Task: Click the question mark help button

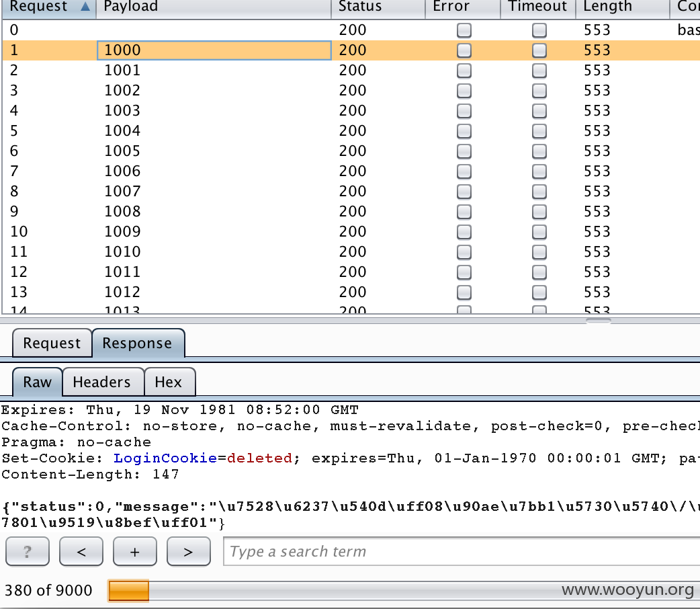Action: 28,551
